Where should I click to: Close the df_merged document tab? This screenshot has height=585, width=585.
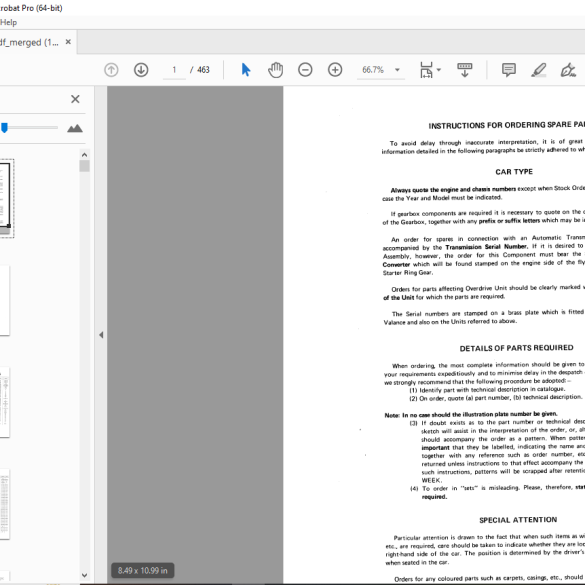(68, 42)
